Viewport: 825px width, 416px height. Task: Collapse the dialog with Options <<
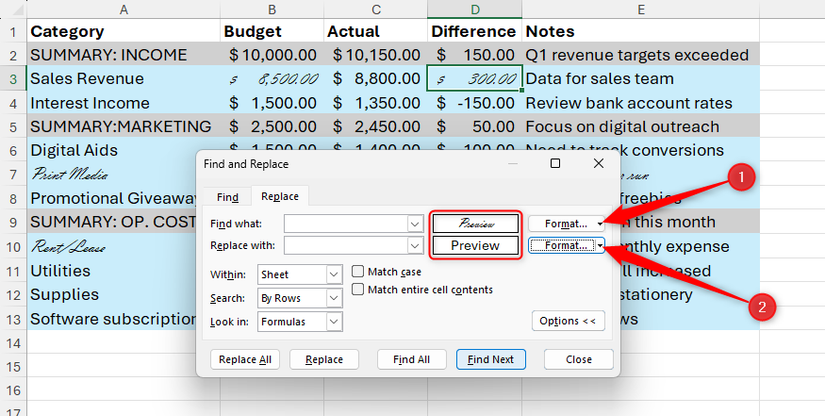point(568,321)
